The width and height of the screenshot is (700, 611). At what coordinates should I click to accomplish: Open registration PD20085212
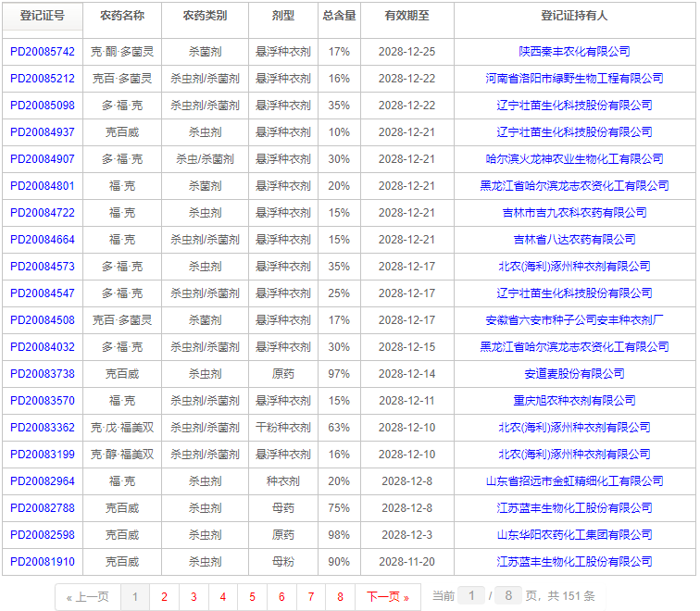(43, 79)
